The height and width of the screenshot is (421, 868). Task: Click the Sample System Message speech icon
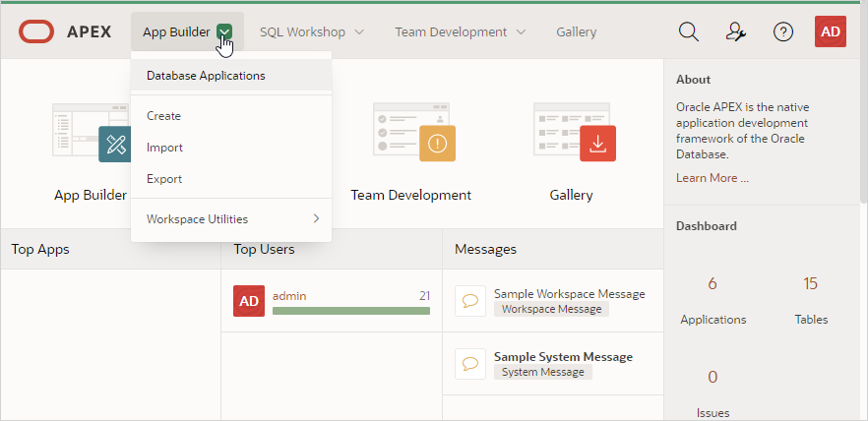pyautogui.click(x=470, y=364)
